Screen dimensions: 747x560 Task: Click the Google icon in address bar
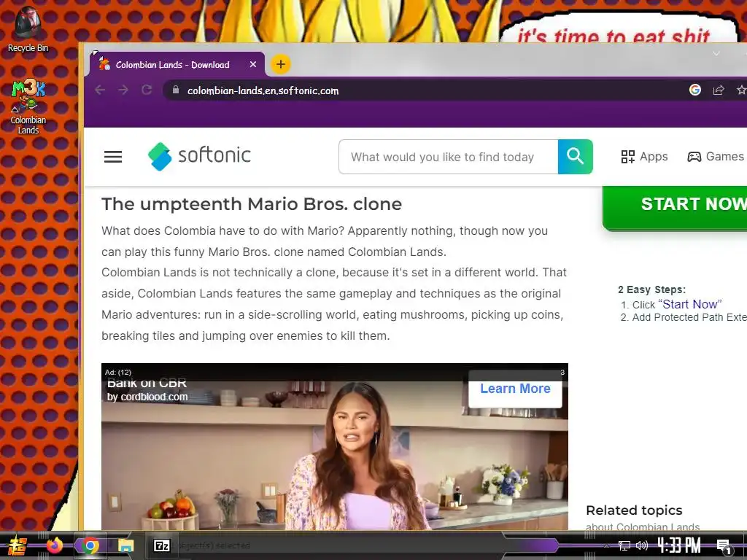click(x=694, y=90)
